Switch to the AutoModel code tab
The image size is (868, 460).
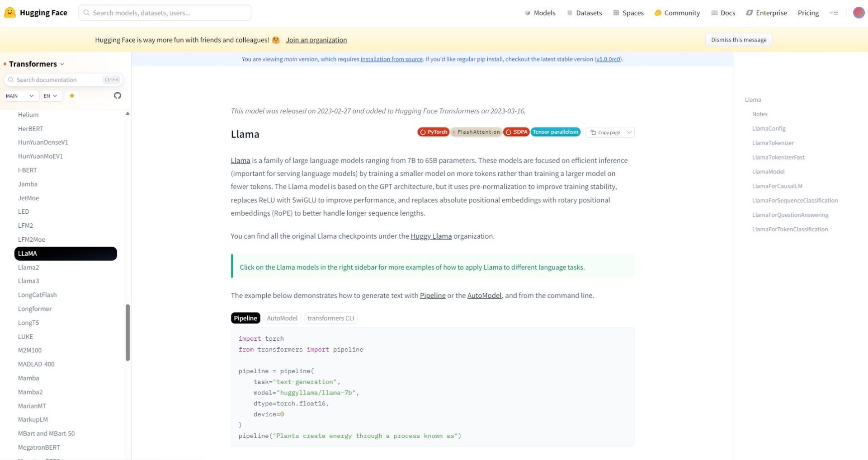pos(282,318)
